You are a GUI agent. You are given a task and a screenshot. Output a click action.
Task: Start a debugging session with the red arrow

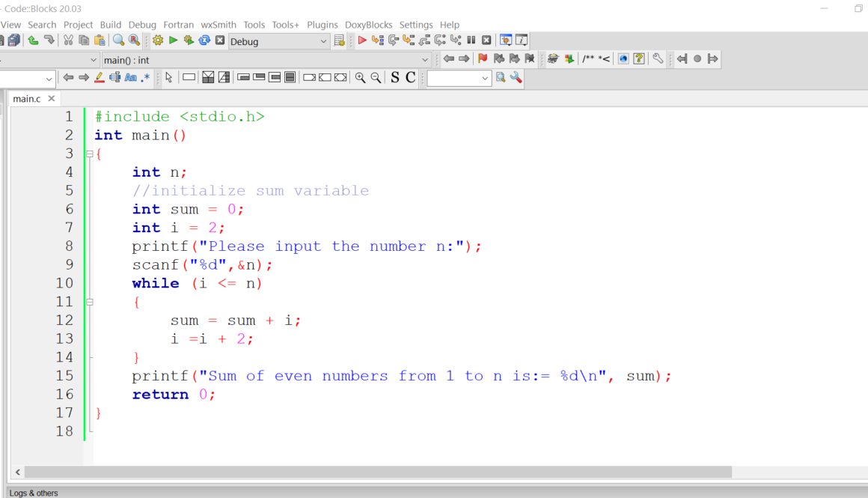(x=362, y=40)
